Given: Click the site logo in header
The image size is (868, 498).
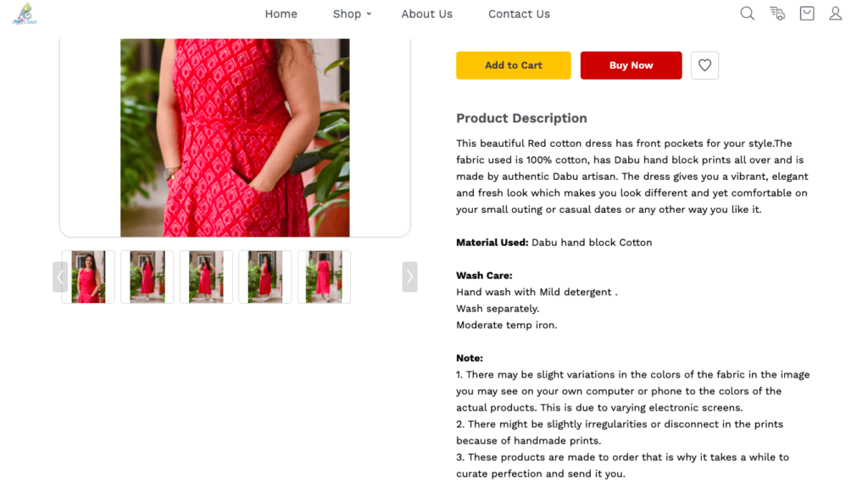Looking at the screenshot, I should coord(25,14).
